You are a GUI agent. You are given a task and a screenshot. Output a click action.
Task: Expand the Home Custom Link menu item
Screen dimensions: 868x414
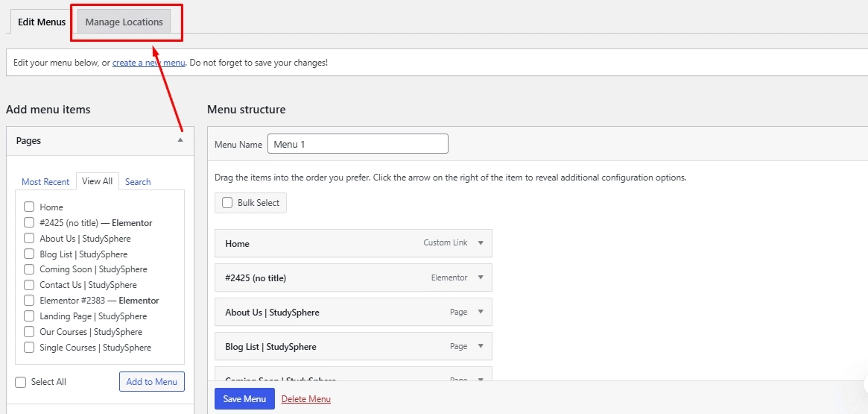pyautogui.click(x=481, y=242)
